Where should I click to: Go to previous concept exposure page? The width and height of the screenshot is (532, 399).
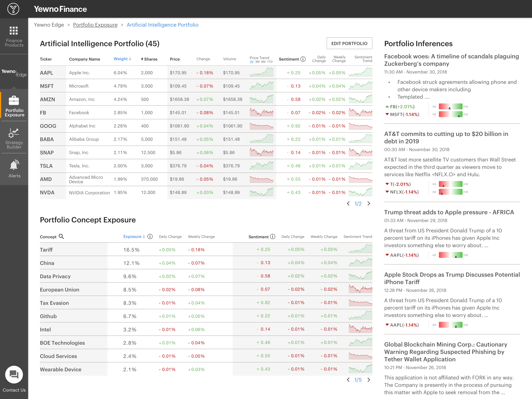pos(348,380)
